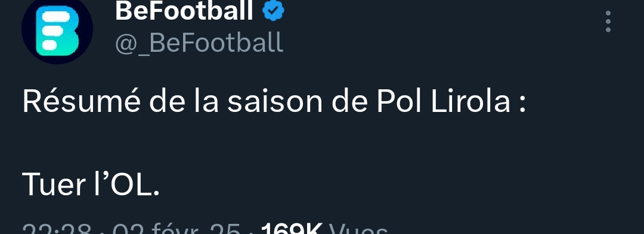Expand tweet options via vertical dots
Viewport: 644px width, 234px height.
608,21
